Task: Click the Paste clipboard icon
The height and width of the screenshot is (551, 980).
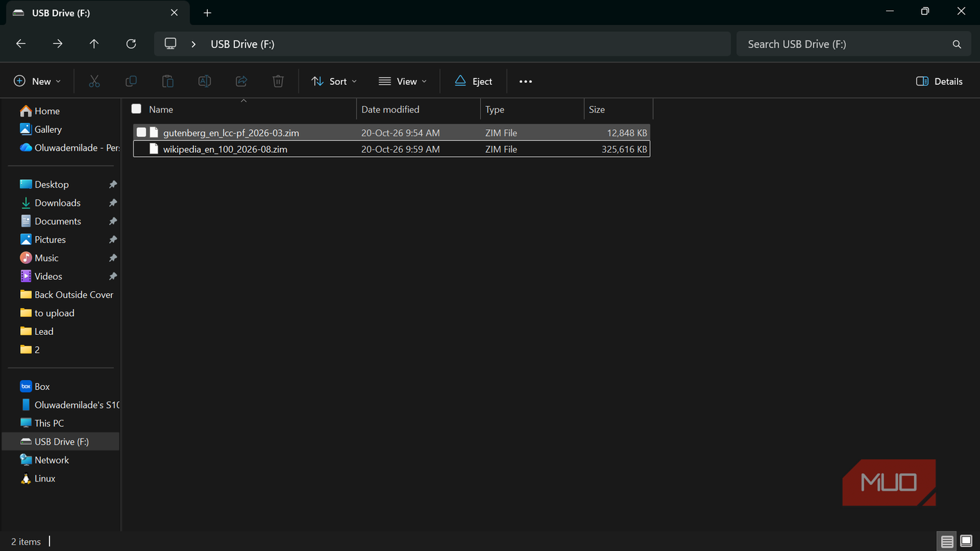Action: pyautogui.click(x=168, y=81)
